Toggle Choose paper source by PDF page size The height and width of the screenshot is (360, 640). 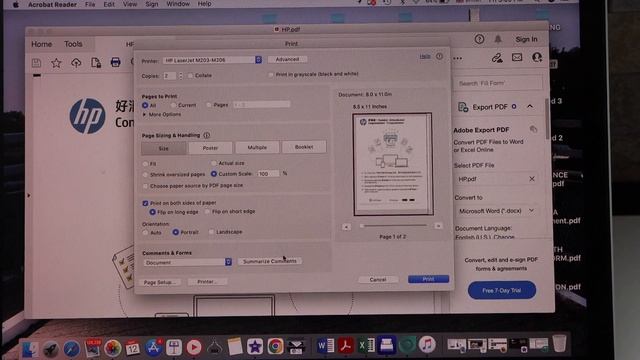click(x=145, y=186)
